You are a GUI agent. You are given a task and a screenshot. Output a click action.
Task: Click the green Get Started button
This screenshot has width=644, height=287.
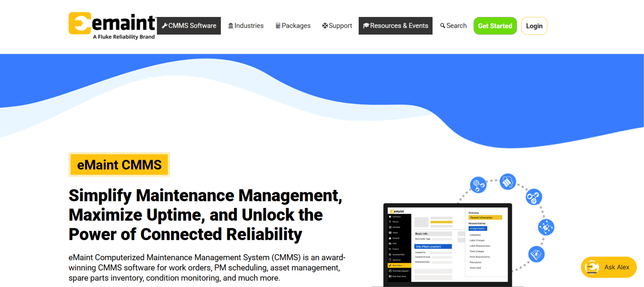[495, 26]
